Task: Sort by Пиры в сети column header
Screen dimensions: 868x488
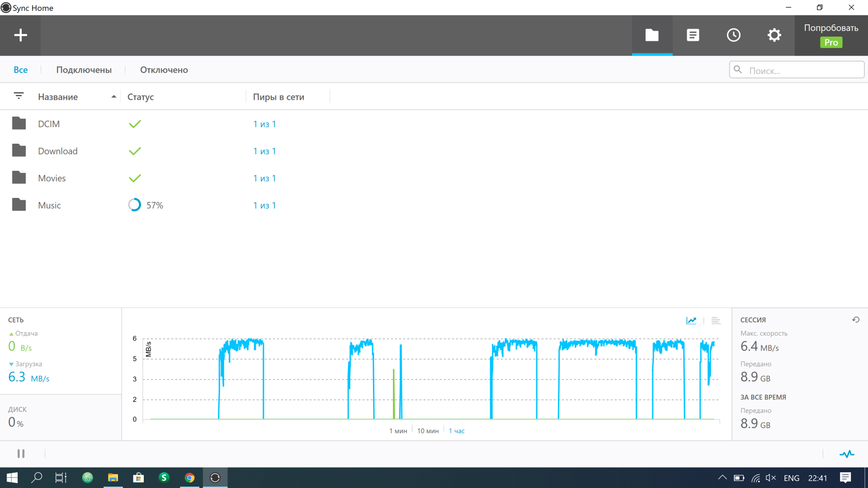Action: pyautogui.click(x=278, y=97)
